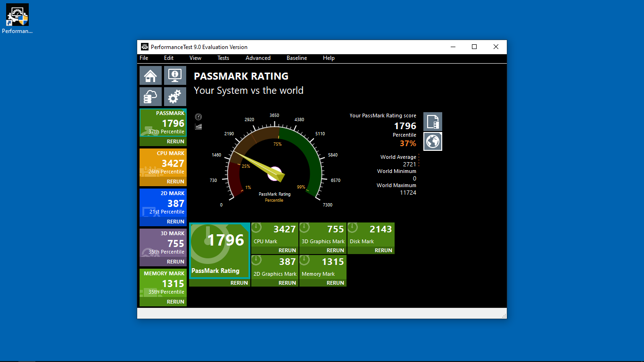
Task: Open the large PassMark Rating 1796 tile
Action: (x=220, y=251)
